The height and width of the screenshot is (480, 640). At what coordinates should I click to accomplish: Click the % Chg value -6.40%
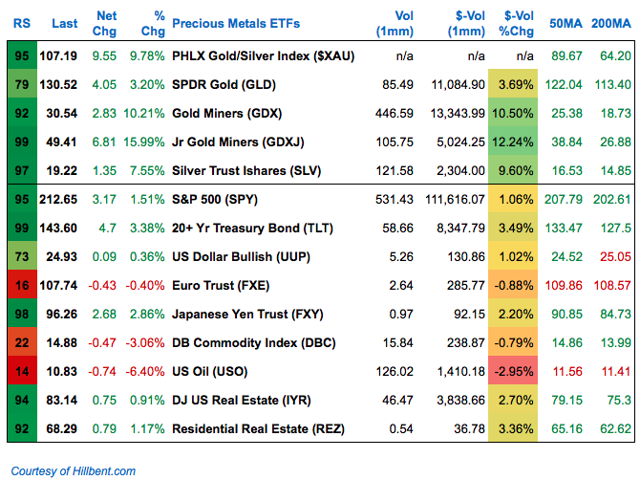(x=145, y=371)
